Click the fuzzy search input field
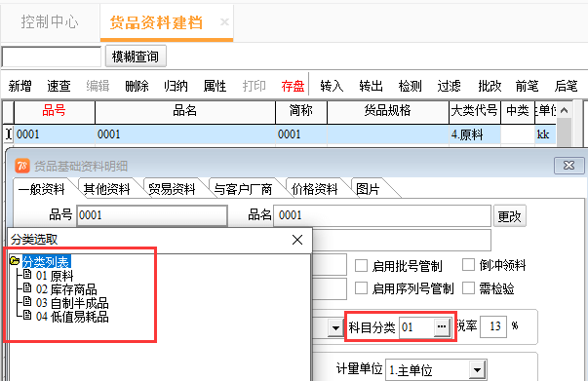588x381 pixels. (x=52, y=57)
